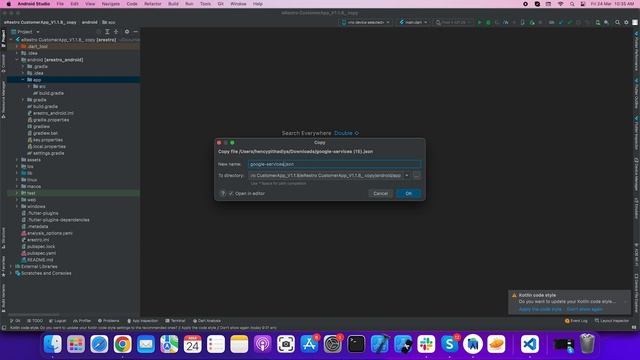Open IDE settings gear in top toolbar

[626, 22]
